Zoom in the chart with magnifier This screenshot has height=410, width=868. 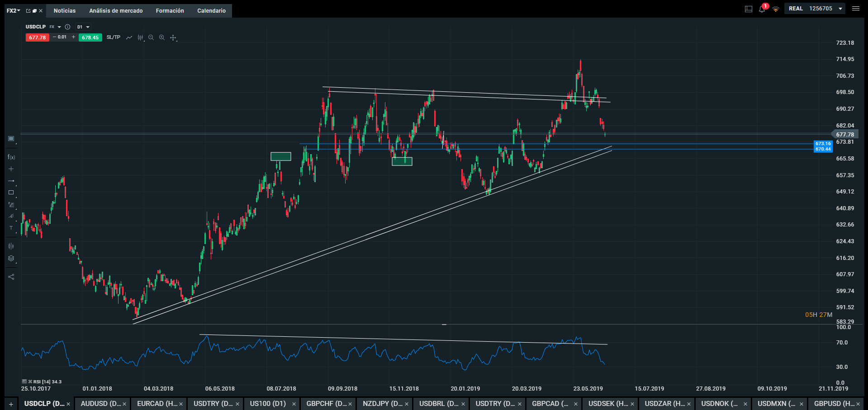tap(162, 38)
